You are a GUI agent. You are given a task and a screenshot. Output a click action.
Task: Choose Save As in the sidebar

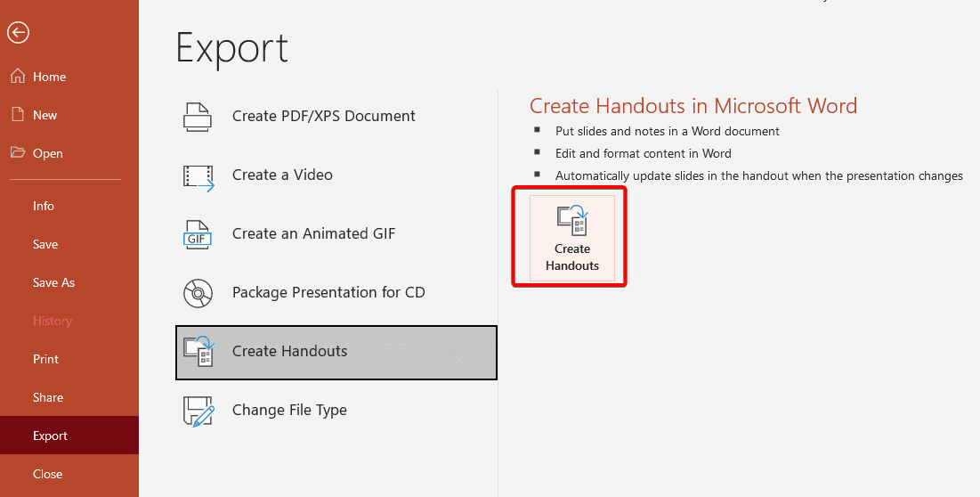click(x=53, y=282)
